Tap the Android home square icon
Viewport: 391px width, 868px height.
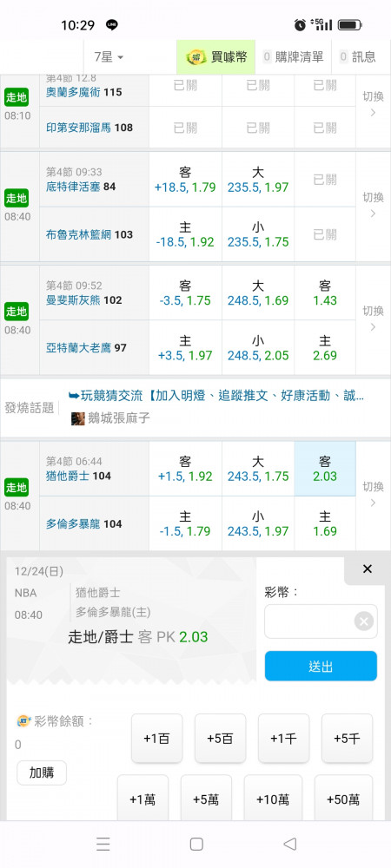196,844
